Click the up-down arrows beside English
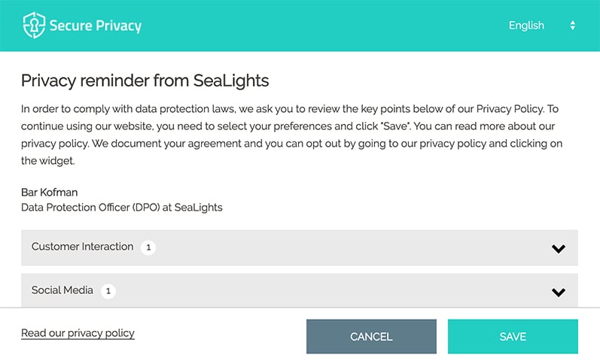This screenshot has height=364, width=600. [x=572, y=26]
